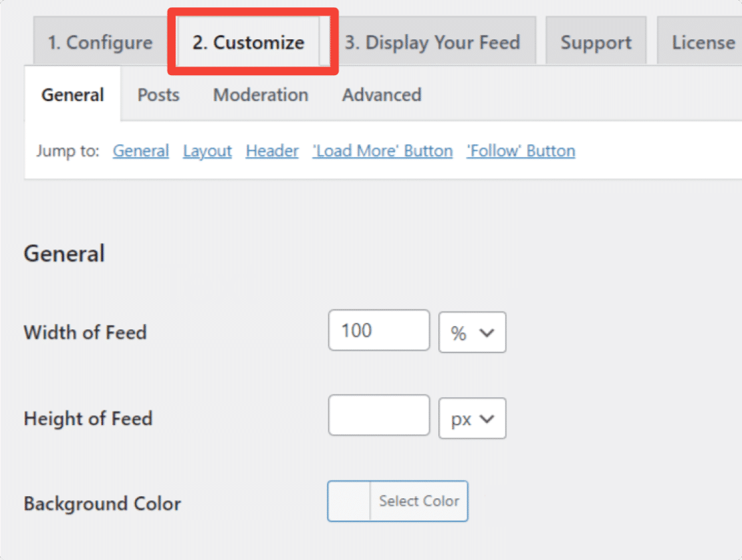Jump to 'Follow' Button section
Screen dimensions: 742x560
pyautogui.click(x=521, y=151)
